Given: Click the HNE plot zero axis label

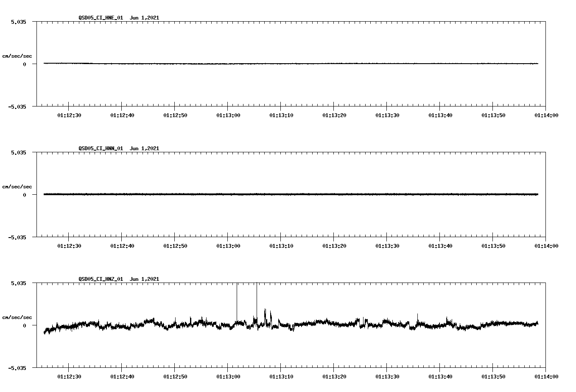Looking at the screenshot, I should [x=25, y=64].
